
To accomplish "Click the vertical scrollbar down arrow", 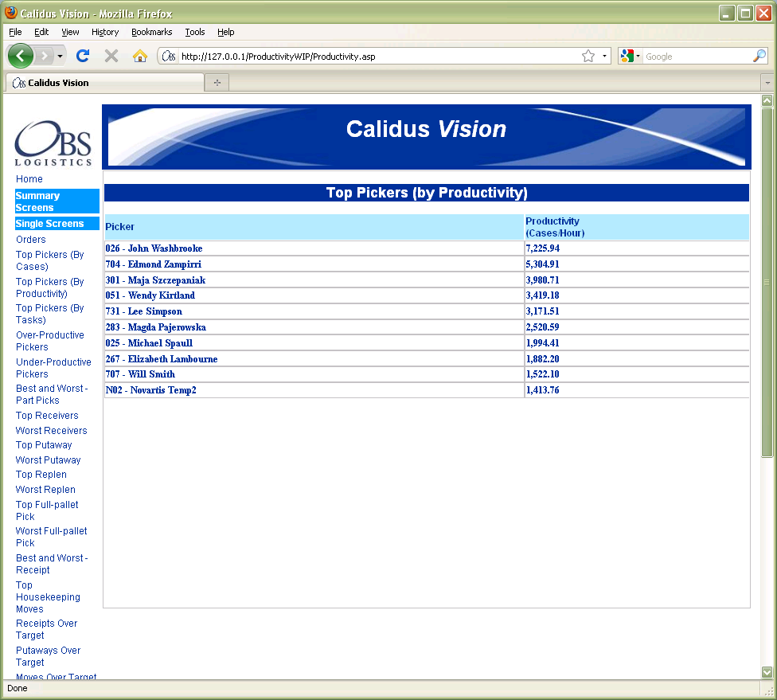I will coord(767,673).
